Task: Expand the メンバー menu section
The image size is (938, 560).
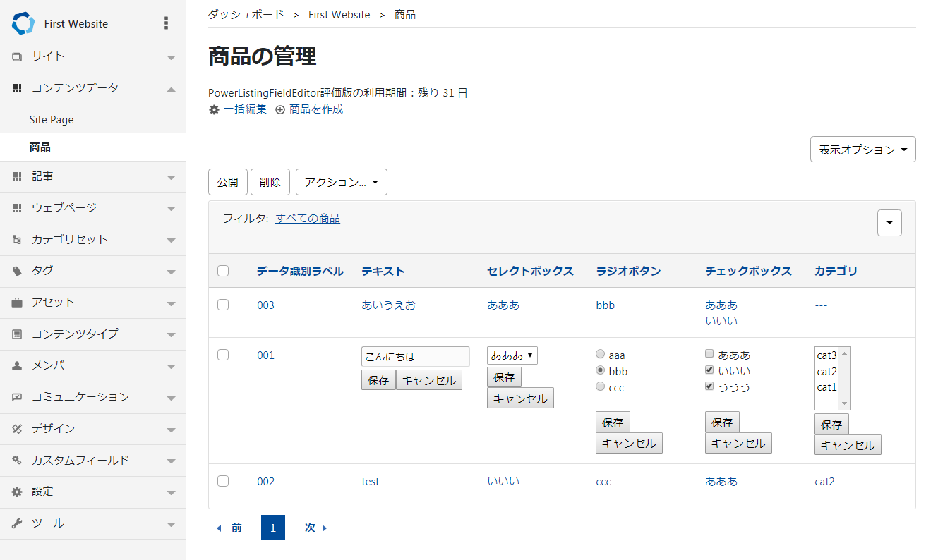Action: tap(171, 367)
